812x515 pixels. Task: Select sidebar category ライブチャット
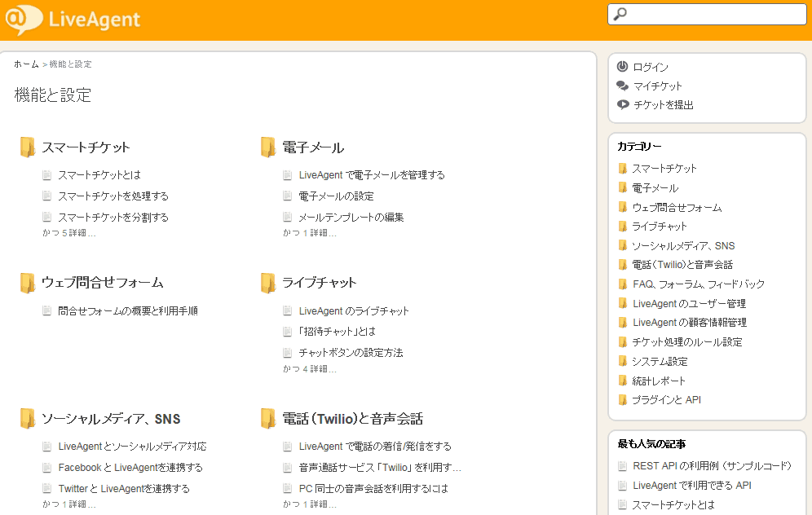click(x=660, y=227)
